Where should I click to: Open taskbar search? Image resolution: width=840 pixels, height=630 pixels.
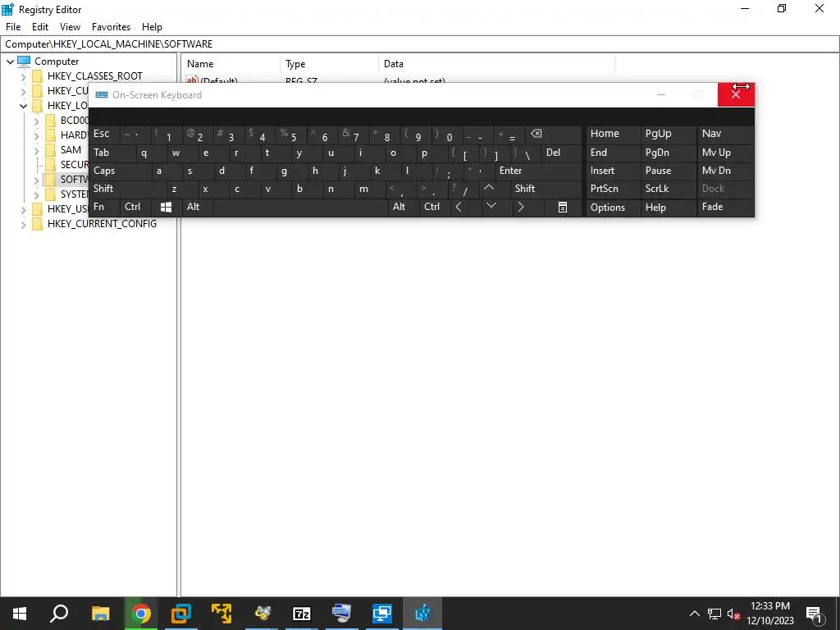59,614
